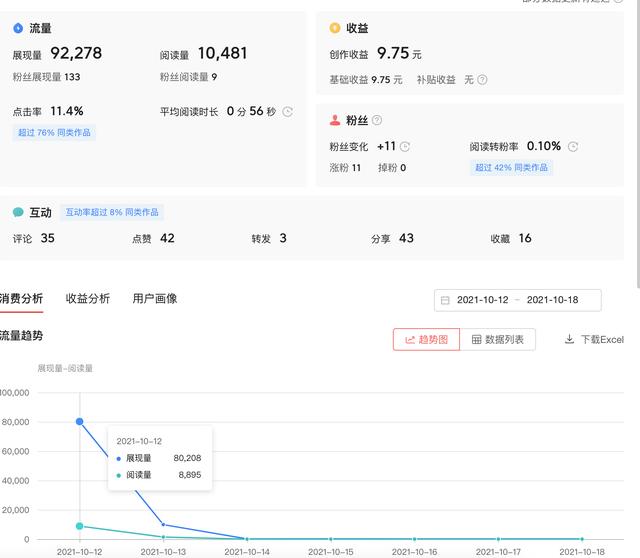The height and width of the screenshot is (558, 640).
Task: Click the 基础收益 9.75 元 text
Action: (x=366, y=80)
